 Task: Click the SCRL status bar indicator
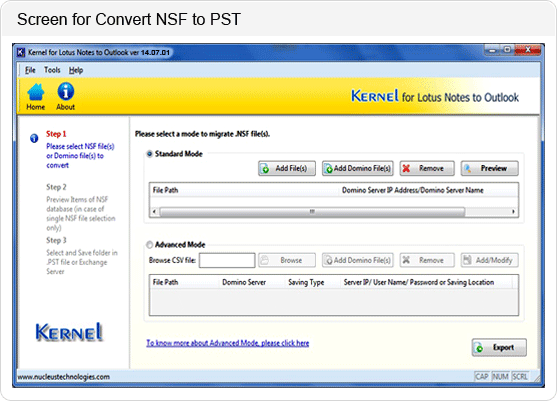[520, 376]
